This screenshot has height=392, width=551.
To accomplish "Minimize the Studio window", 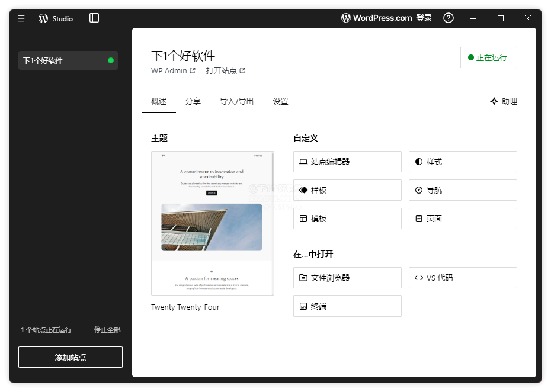I will tap(473, 18).
